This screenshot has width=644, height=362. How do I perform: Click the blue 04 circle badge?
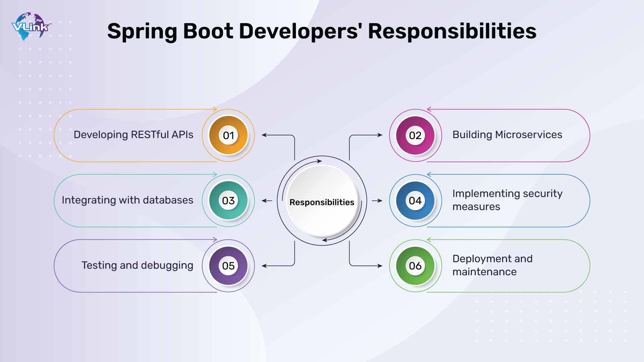click(415, 200)
